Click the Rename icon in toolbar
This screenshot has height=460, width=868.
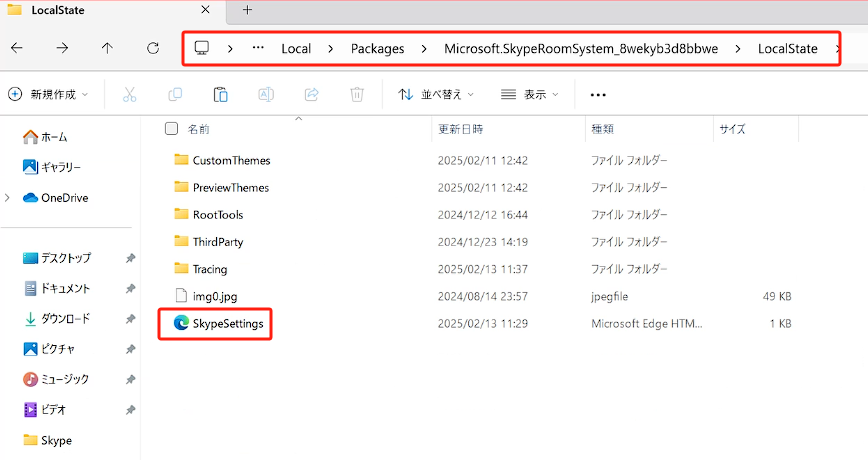coord(266,95)
